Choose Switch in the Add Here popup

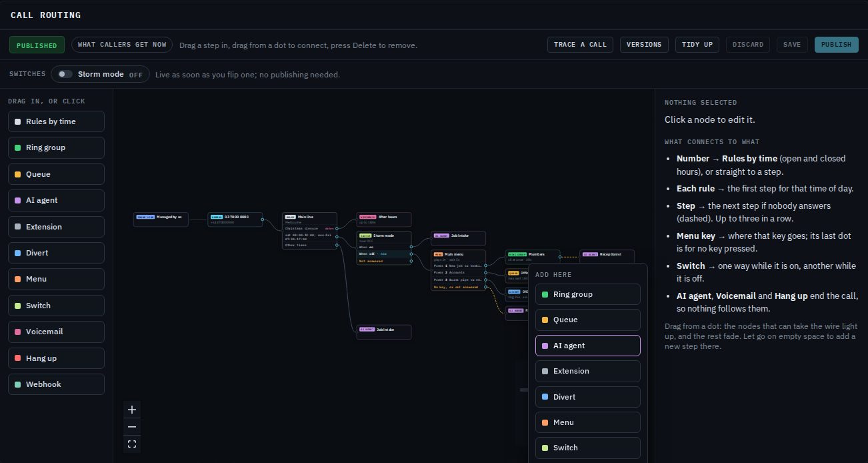click(587, 448)
